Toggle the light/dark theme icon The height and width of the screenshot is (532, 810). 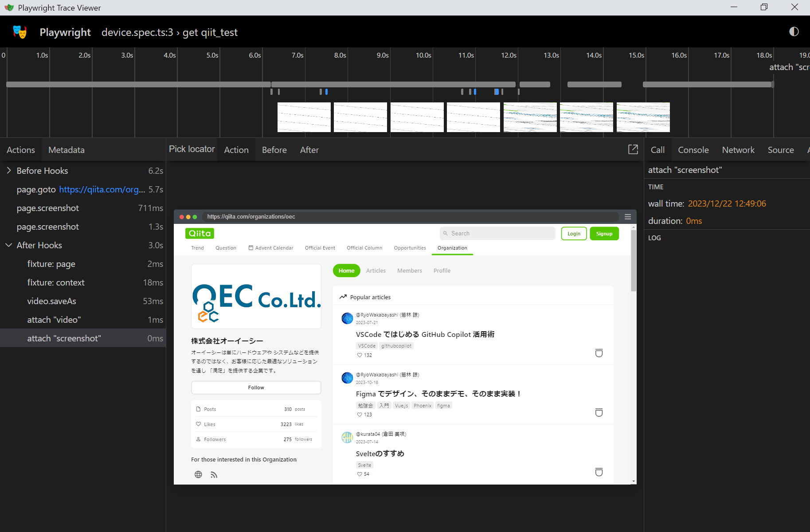click(x=794, y=31)
